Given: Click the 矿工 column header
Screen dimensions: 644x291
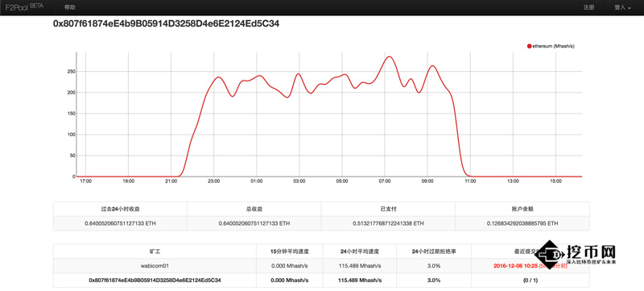Looking at the screenshot, I should click(155, 252).
